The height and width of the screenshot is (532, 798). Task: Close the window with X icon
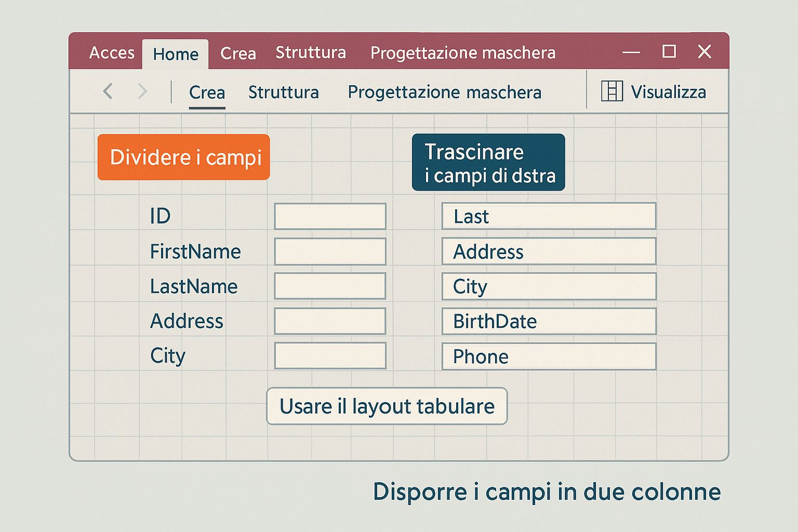click(704, 51)
